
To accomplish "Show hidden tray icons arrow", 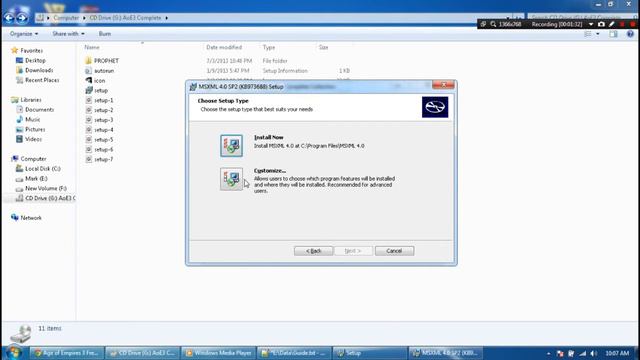I will pyautogui.click(x=549, y=353).
